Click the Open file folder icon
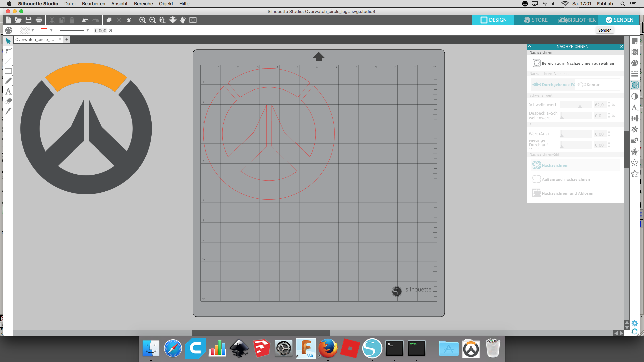 click(x=18, y=20)
